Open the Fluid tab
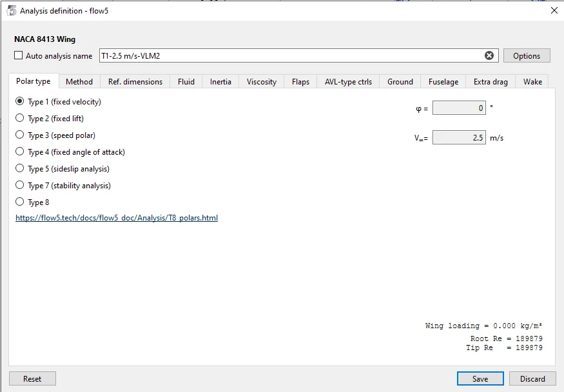 point(186,82)
